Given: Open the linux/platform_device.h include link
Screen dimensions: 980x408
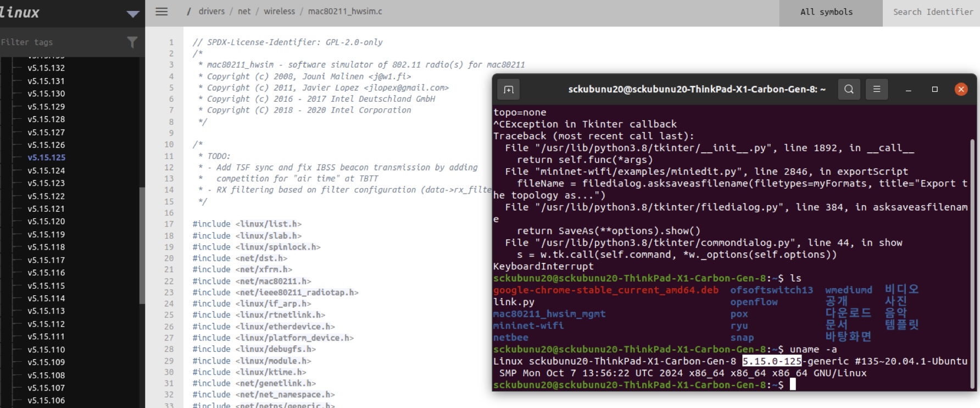Looking at the screenshot, I should coord(294,338).
